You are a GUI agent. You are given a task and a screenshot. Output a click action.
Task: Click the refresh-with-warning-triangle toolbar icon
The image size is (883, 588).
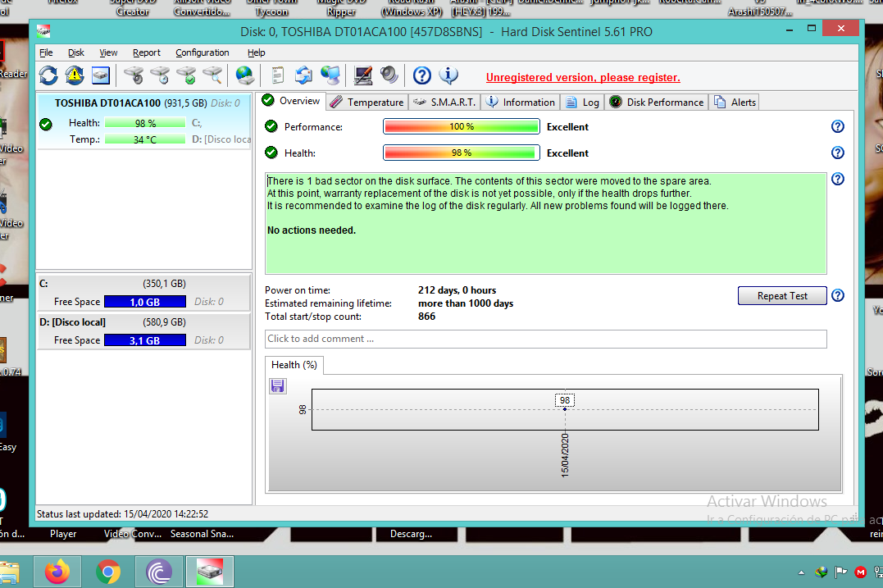[x=75, y=75]
